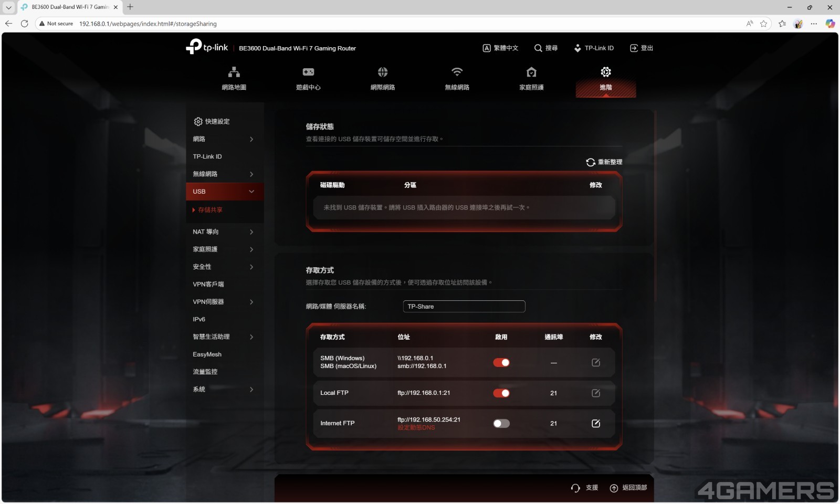This screenshot has width=840, height=504.
Task: Open the 繁體中文 language selector
Action: [x=500, y=48]
